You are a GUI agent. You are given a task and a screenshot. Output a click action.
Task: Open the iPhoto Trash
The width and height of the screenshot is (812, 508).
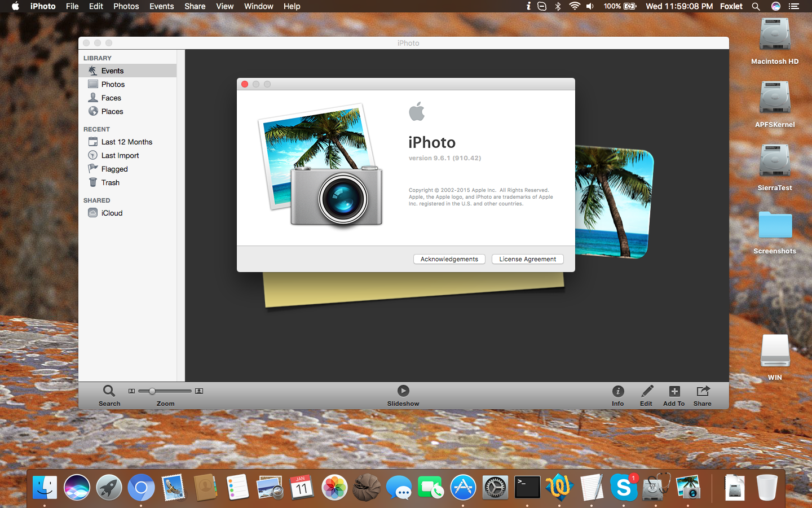coord(127,182)
